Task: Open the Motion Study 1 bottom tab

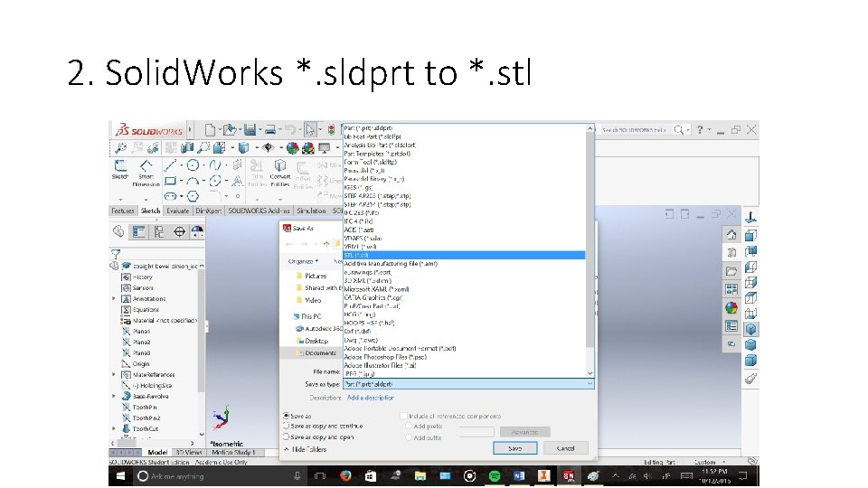Action: tap(233, 453)
